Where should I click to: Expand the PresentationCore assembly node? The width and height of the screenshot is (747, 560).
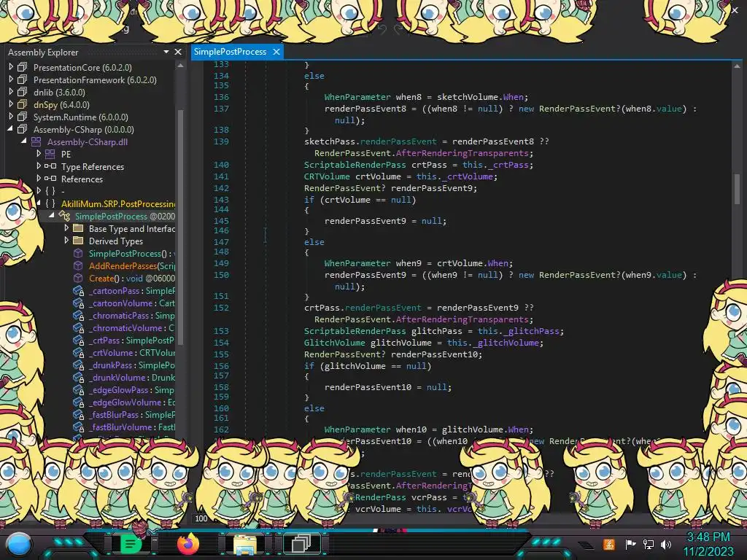(11, 66)
